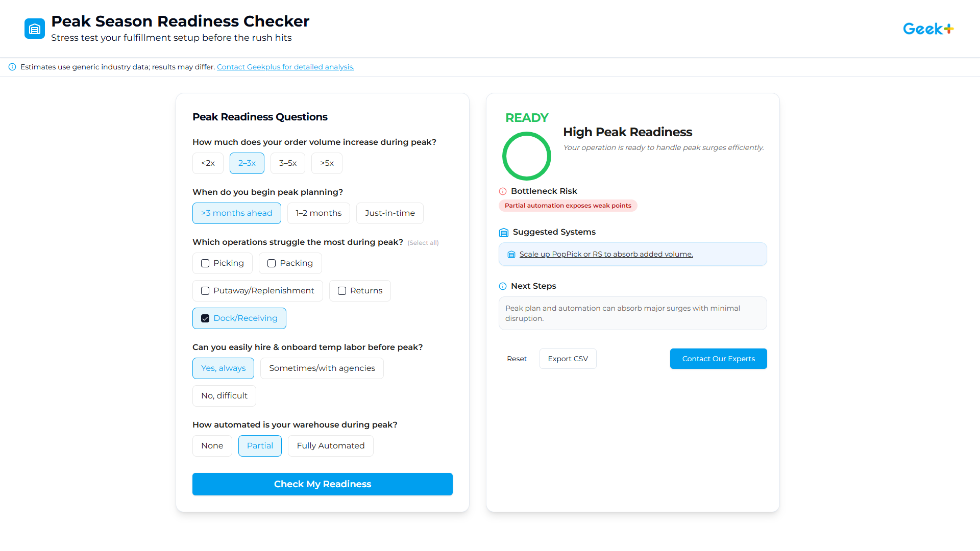980x551 pixels.
Task: Follow the Scale up PopPick or RS link
Action: coord(606,254)
